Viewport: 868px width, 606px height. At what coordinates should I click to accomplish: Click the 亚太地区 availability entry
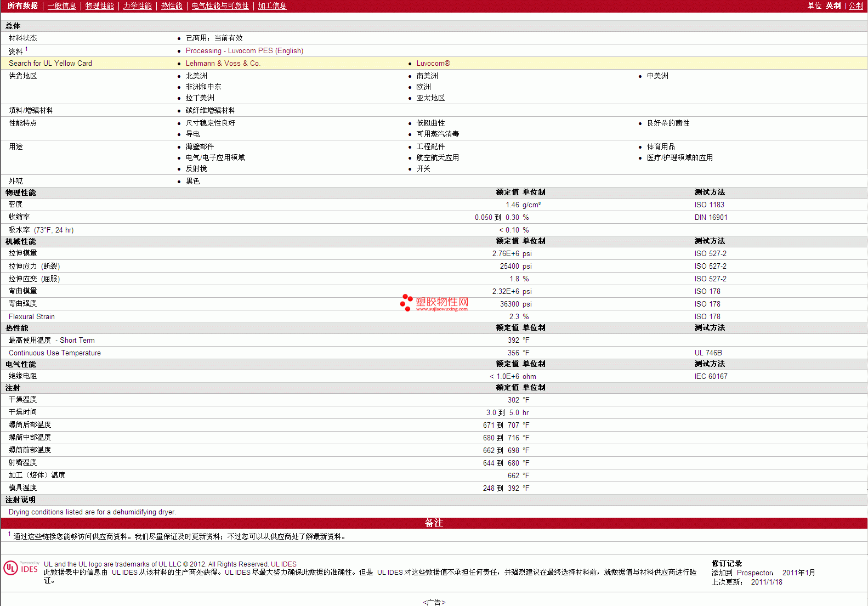(x=430, y=98)
